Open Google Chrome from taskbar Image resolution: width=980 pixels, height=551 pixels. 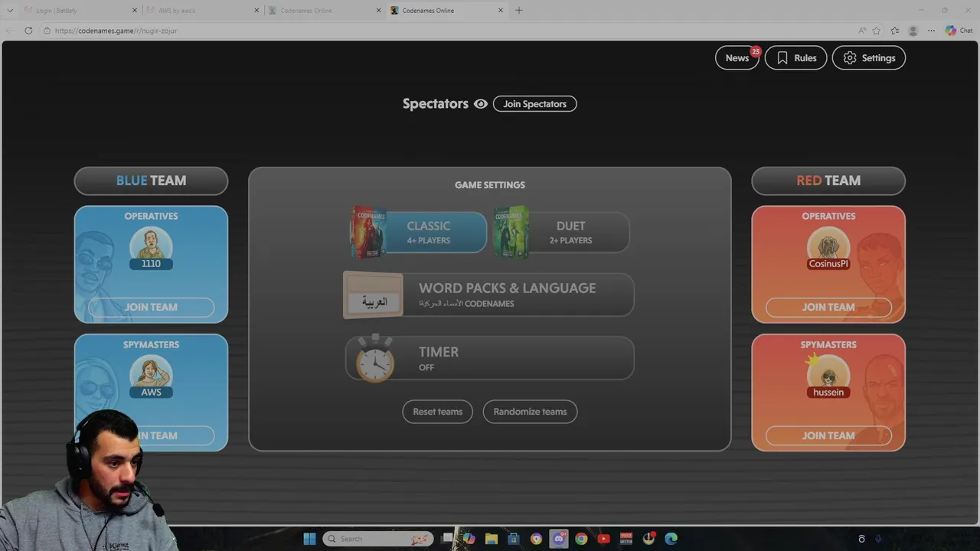[x=581, y=539]
